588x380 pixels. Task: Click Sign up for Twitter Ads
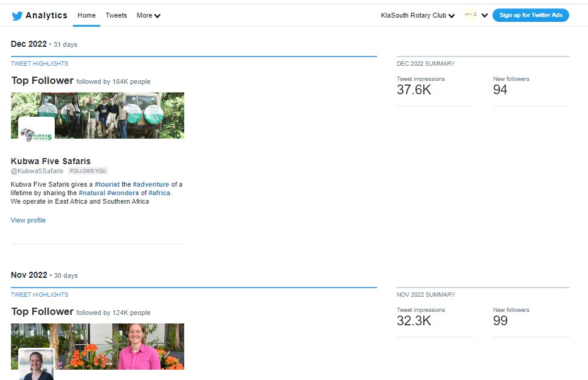click(531, 15)
